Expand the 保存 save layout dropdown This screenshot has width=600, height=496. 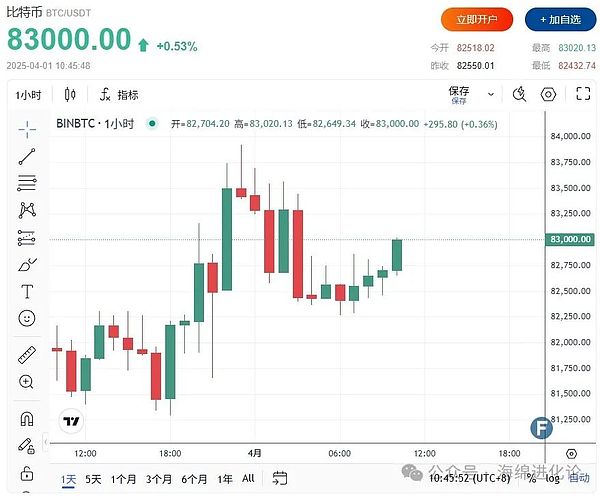coord(490,95)
